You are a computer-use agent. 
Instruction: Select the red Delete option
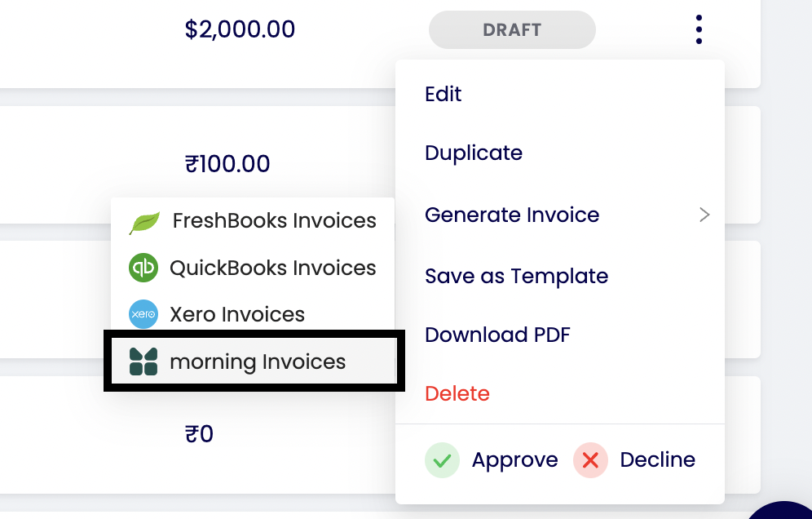coord(457,394)
